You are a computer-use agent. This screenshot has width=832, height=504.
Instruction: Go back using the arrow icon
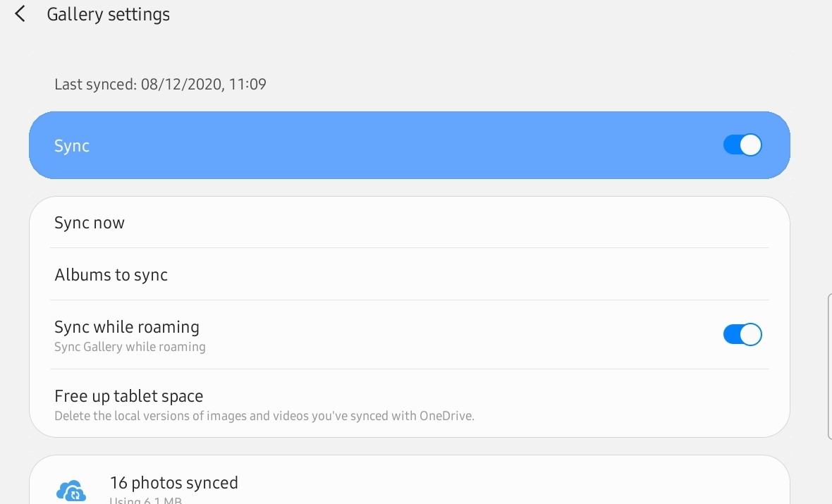tap(20, 14)
